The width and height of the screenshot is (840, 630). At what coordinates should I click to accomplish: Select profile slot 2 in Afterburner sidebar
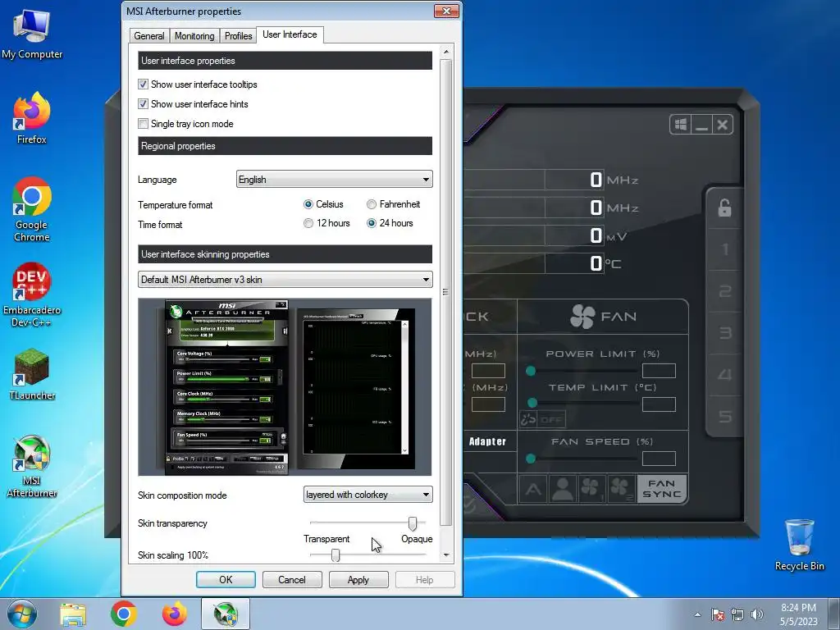coord(725,291)
